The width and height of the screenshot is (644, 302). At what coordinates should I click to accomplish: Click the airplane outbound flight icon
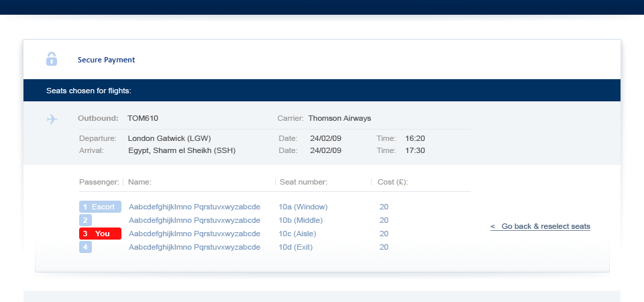[52, 119]
